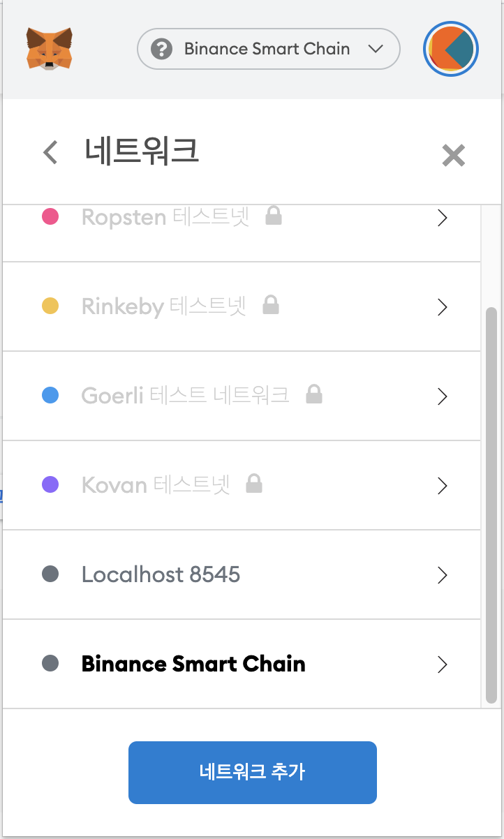Click the network list vertical scrollbar

coord(491,505)
